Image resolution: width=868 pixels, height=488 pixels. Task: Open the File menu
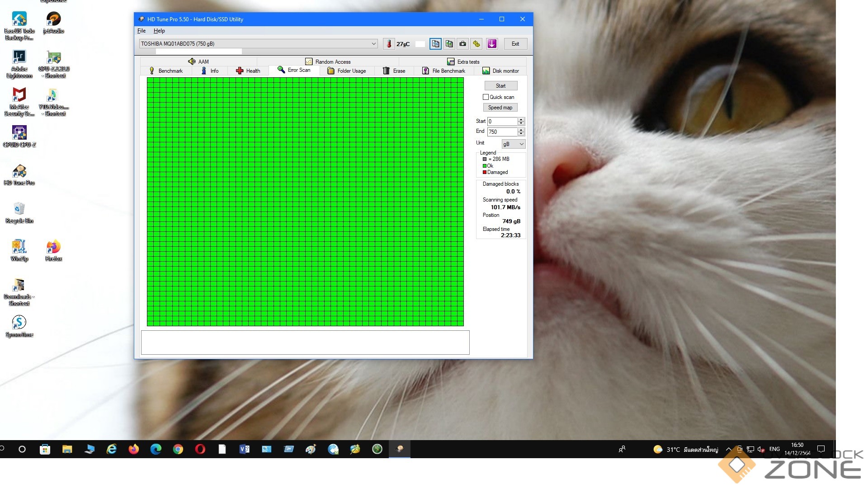click(142, 31)
